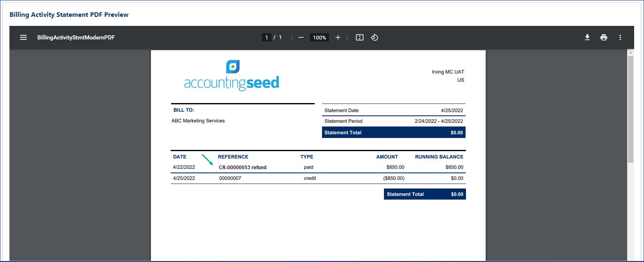Click the Statement Period date range
The width and height of the screenshot is (644, 262).
(438, 121)
